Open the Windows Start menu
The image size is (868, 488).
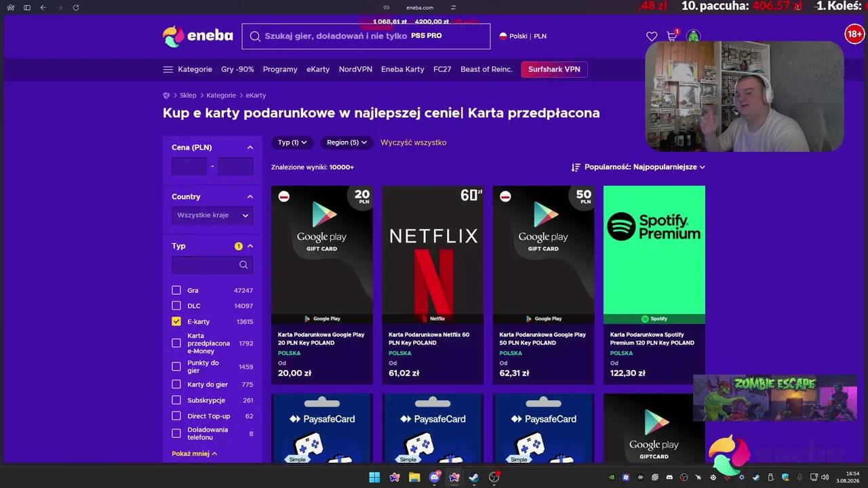[374, 477]
